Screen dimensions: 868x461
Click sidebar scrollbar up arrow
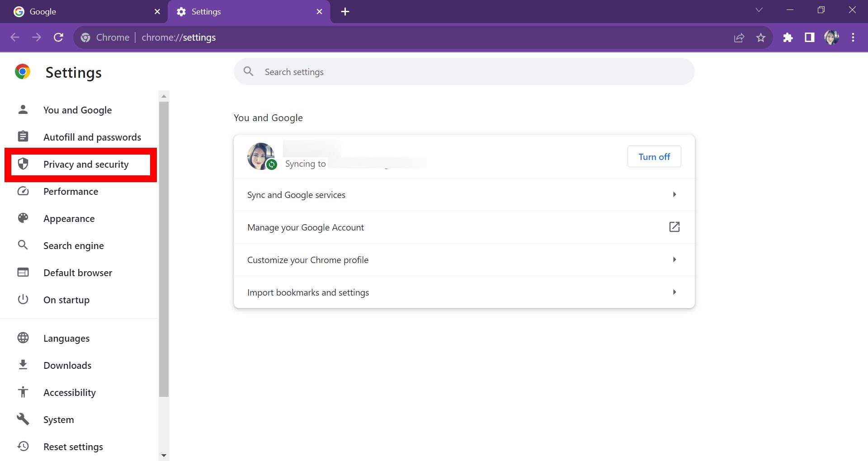tap(164, 96)
